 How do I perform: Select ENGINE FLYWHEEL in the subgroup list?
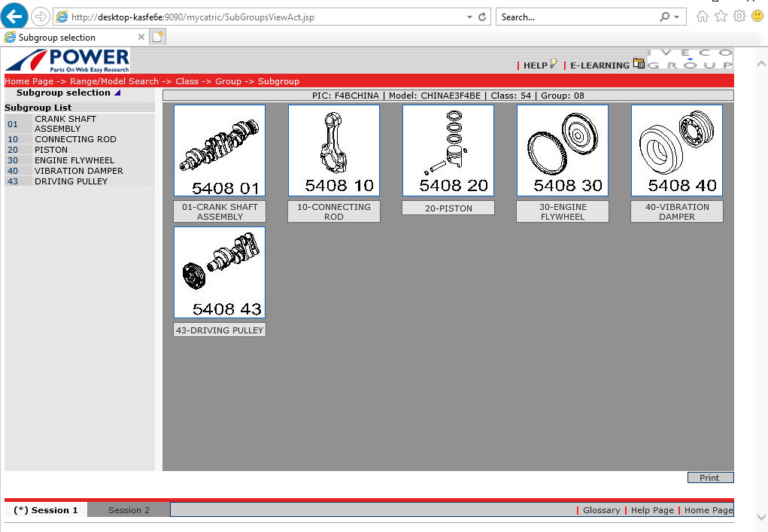74,160
